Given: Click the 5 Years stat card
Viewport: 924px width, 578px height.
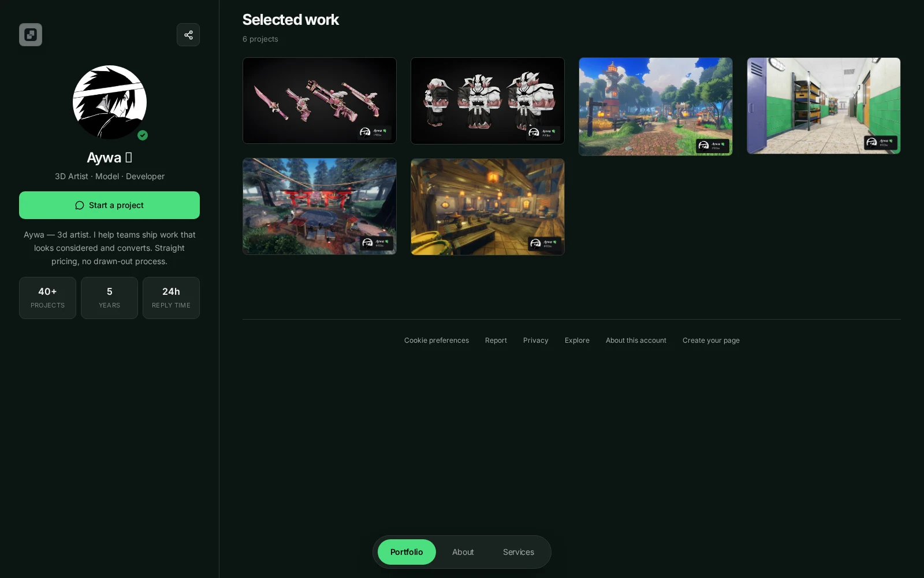Looking at the screenshot, I should click(109, 298).
